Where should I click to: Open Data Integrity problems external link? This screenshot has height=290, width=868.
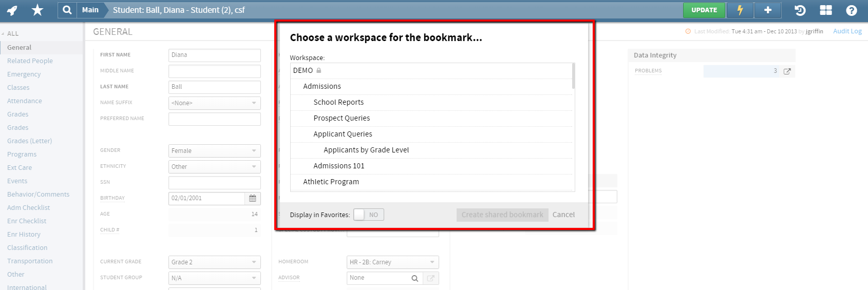point(787,71)
